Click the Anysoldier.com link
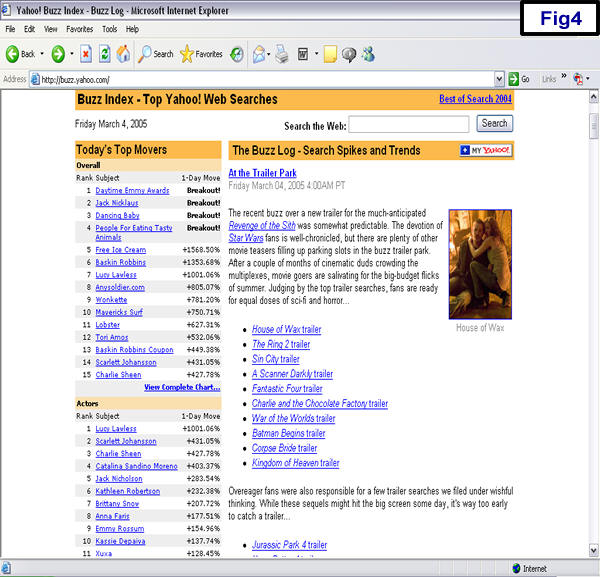The image size is (600, 577). pos(120,287)
